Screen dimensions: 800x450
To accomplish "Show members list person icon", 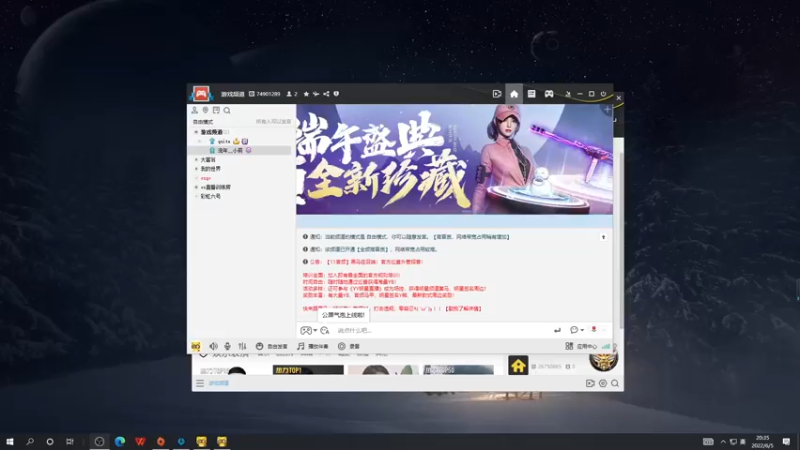I will point(194,110).
